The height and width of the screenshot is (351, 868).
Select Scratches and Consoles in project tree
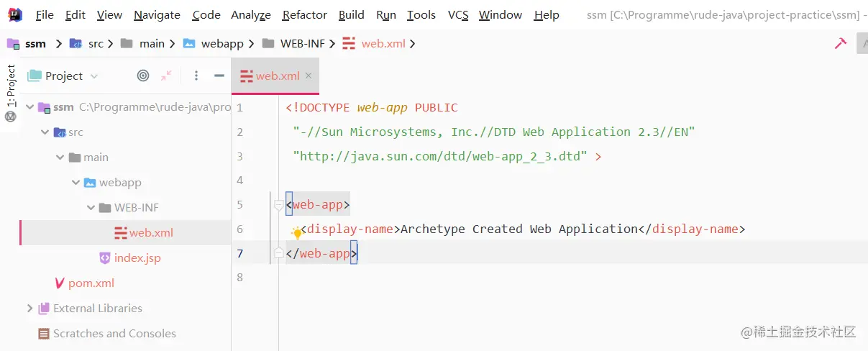[114, 334]
